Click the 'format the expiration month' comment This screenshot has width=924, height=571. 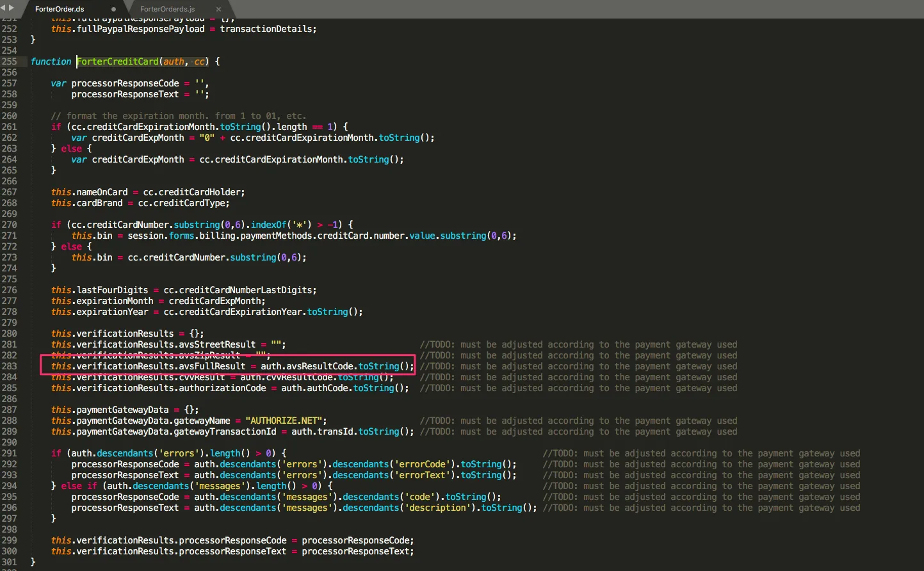click(x=179, y=116)
